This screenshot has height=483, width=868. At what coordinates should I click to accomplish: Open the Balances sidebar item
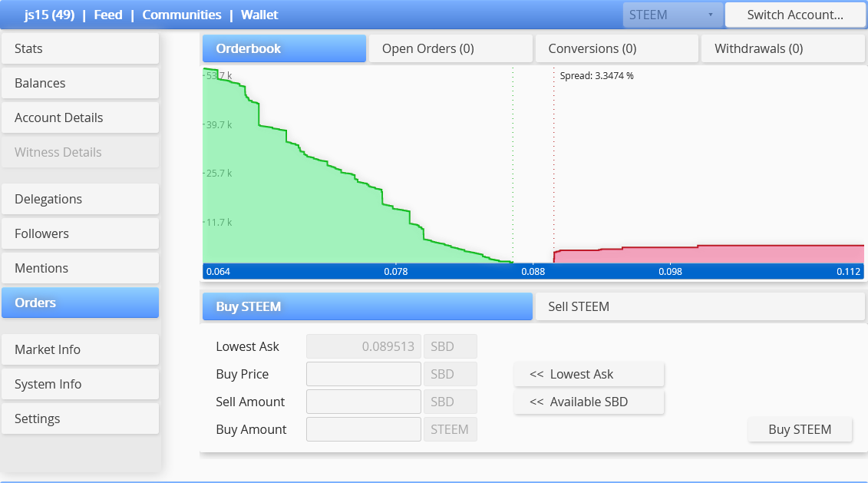click(x=81, y=83)
